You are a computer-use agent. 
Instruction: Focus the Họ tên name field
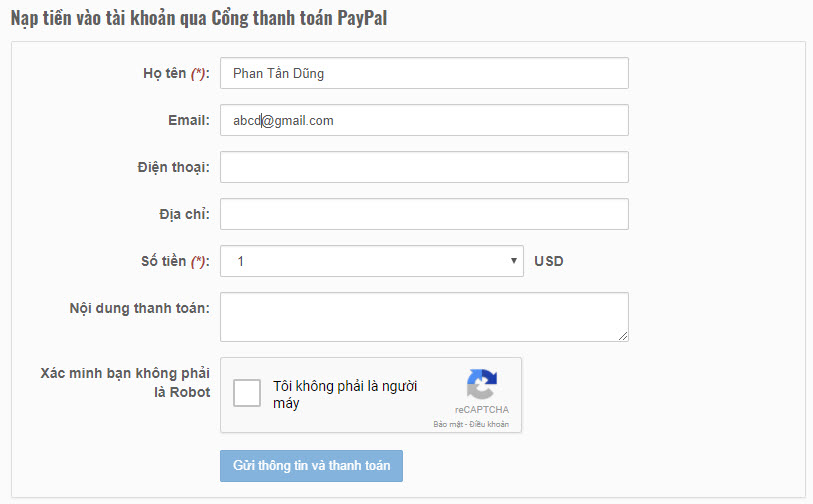click(424, 73)
